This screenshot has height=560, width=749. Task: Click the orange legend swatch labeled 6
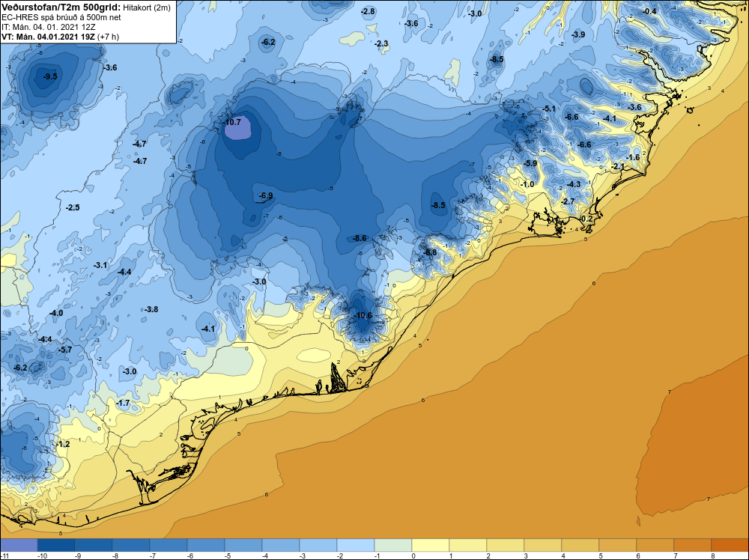pyautogui.click(x=655, y=545)
